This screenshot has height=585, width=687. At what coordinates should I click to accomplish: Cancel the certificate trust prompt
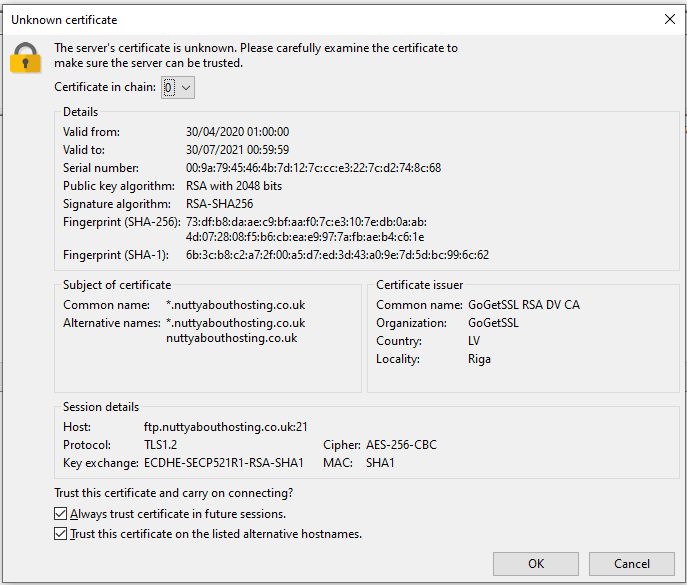(x=631, y=564)
